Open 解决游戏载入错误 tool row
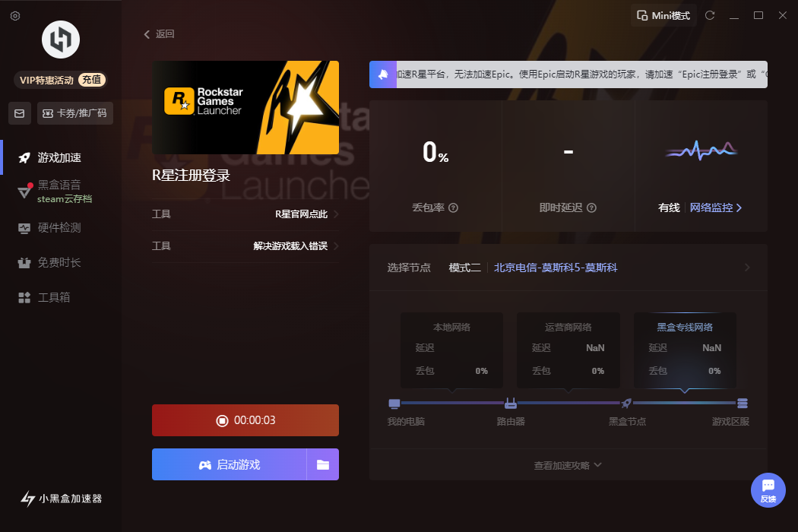The height and width of the screenshot is (532, 798). [x=245, y=246]
